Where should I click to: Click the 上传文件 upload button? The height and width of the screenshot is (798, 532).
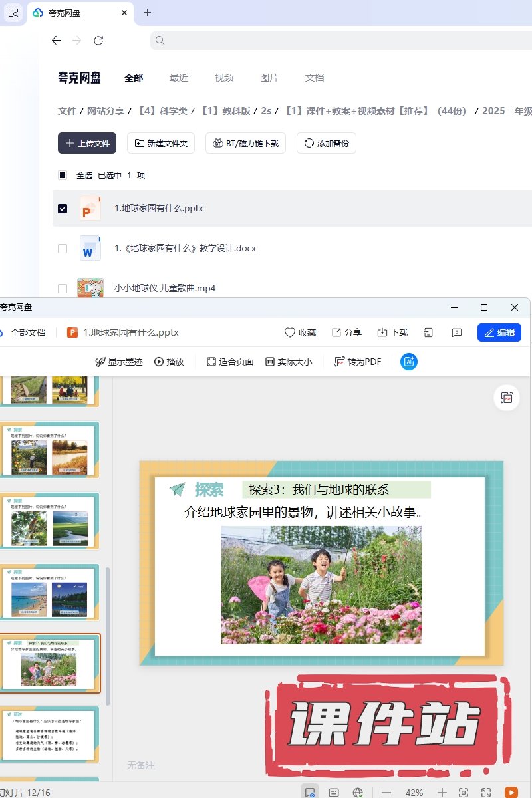tap(87, 143)
